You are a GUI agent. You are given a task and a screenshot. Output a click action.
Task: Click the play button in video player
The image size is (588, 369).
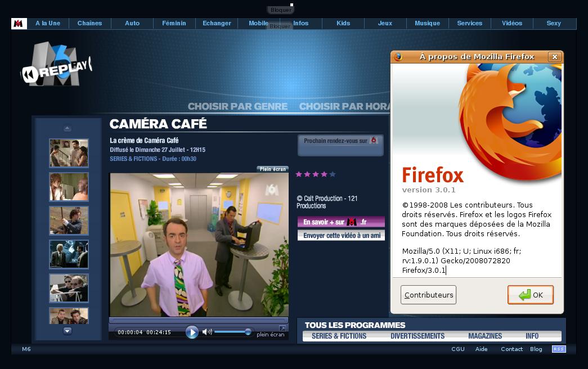[192, 332]
